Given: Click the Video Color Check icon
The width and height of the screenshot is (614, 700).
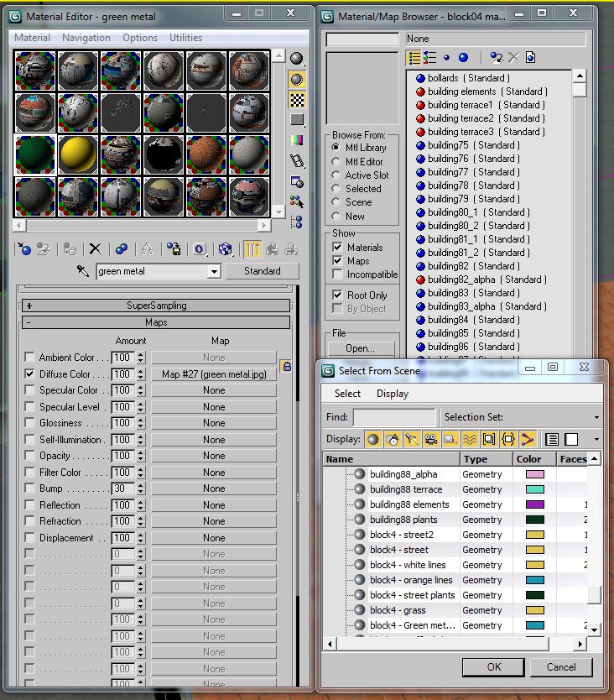Looking at the screenshot, I should point(297,139).
